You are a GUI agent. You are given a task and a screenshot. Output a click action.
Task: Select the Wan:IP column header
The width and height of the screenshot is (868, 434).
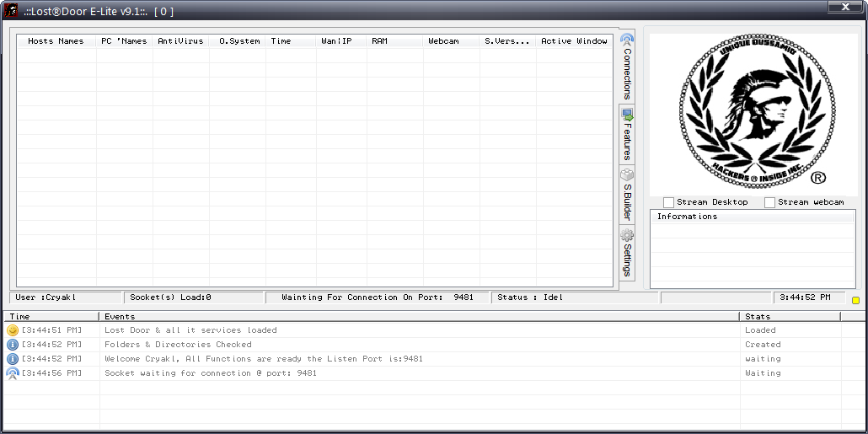[336, 40]
